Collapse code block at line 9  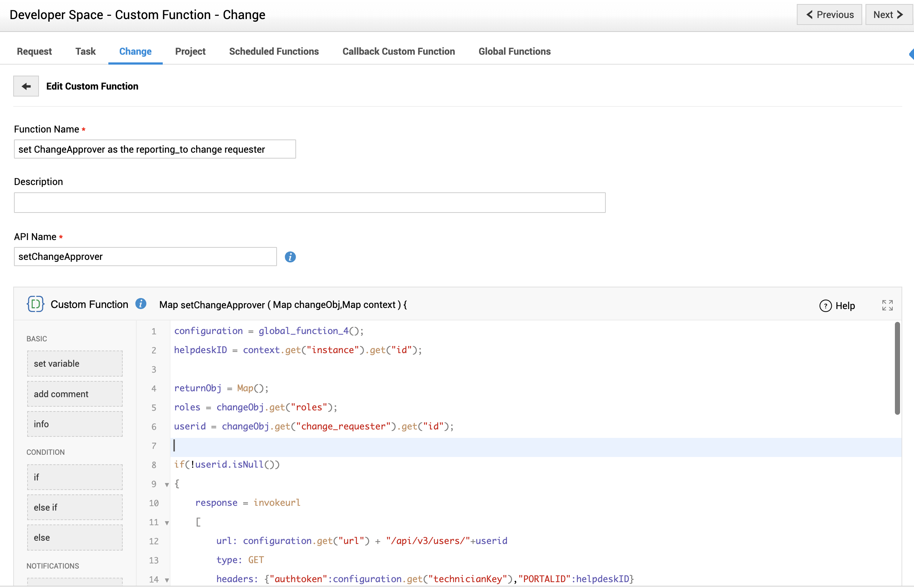coord(167,484)
